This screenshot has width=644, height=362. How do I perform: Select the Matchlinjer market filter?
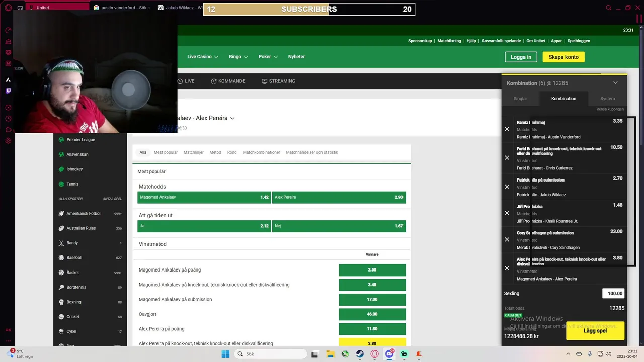(194, 152)
